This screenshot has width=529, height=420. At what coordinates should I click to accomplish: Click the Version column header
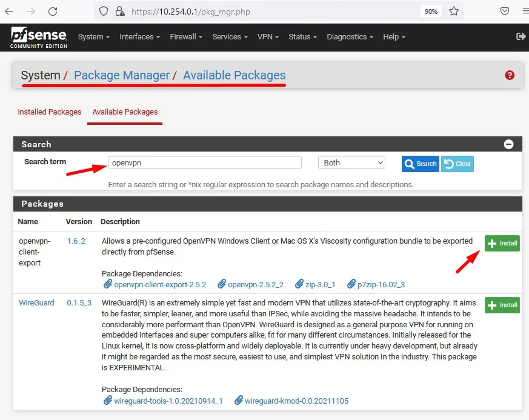(79, 222)
